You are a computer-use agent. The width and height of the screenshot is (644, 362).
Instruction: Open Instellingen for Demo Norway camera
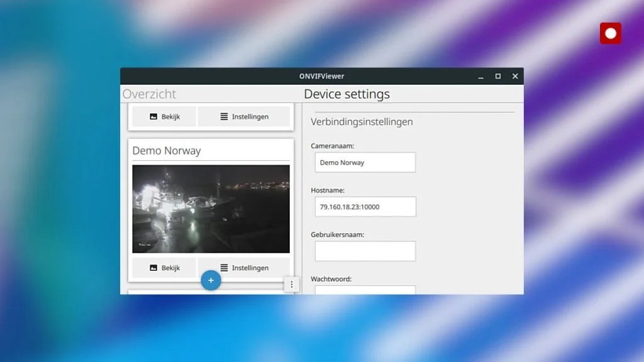(x=244, y=268)
